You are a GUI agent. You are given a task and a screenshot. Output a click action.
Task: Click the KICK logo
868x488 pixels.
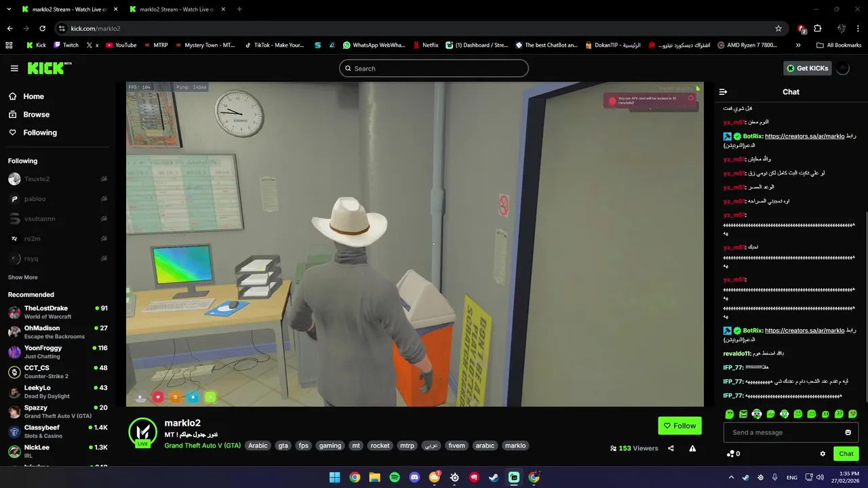pos(49,68)
